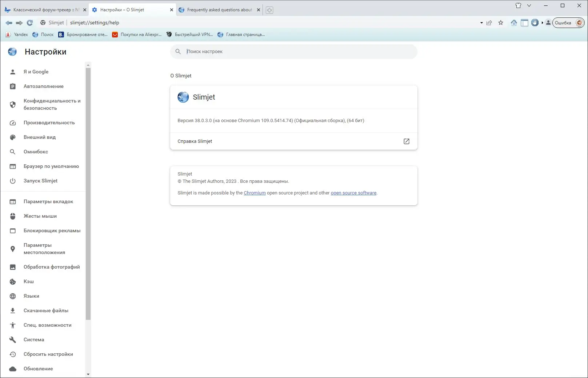Click the power icon for Запуск Slimjet
The height and width of the screenshot is (378, 588).
point(13,181)
